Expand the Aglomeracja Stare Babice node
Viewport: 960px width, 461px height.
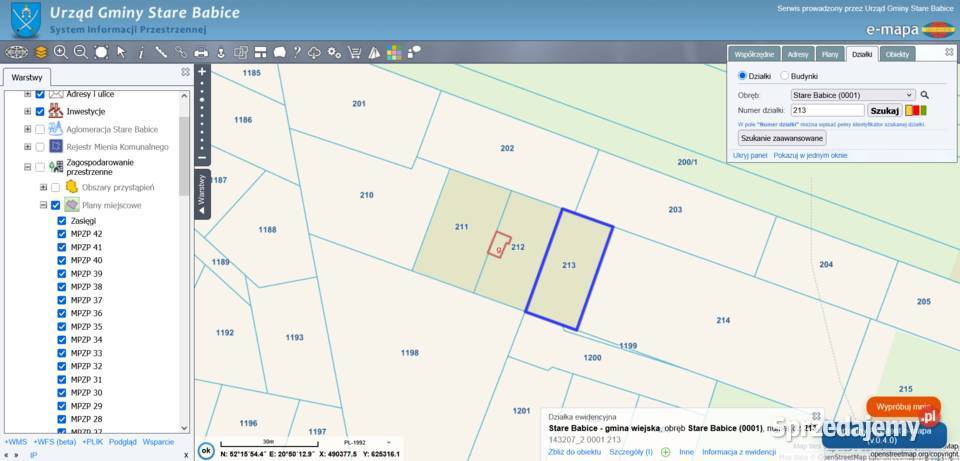coord(28,129)
